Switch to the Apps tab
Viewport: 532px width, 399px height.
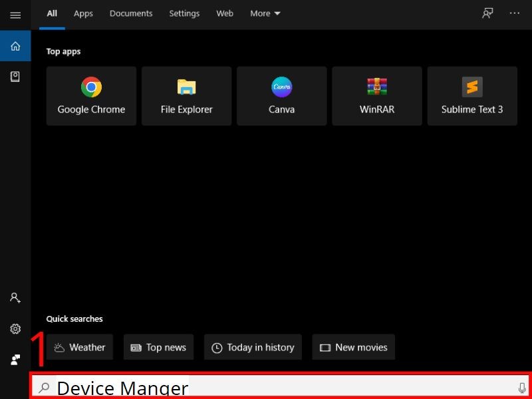[82, 13]
